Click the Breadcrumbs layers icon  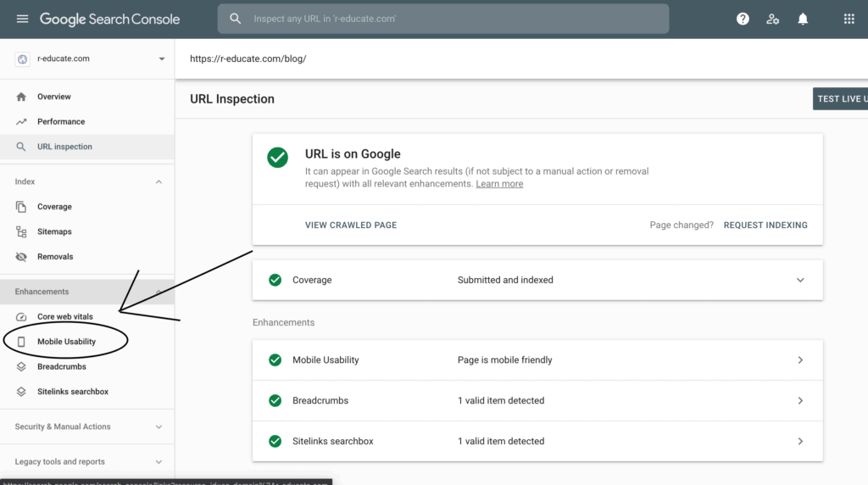(x=21, y=366)
